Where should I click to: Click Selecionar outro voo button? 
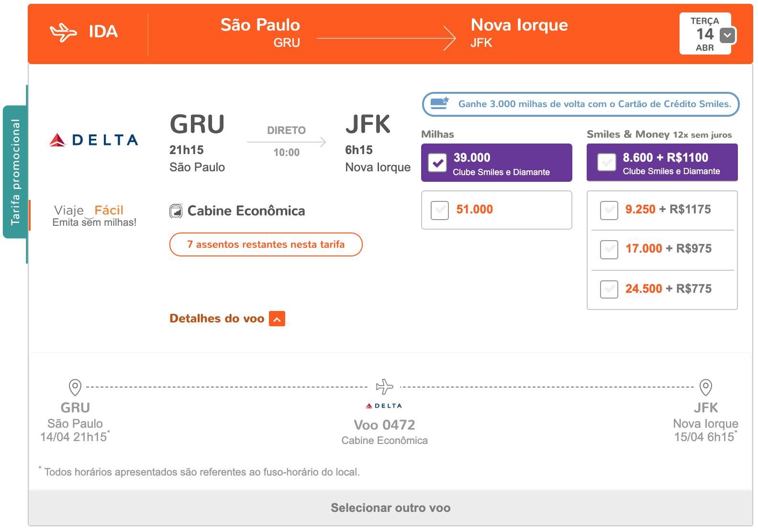click(390, 508)
